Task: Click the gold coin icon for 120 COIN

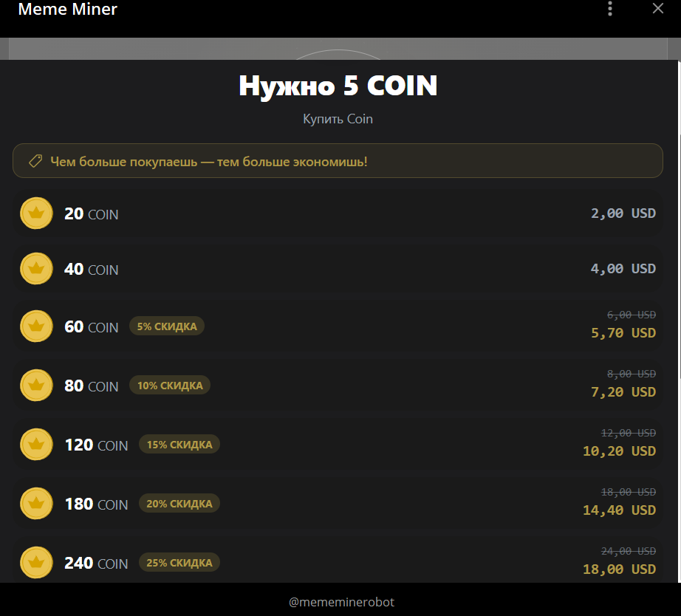Action: (x=36, y=444)
